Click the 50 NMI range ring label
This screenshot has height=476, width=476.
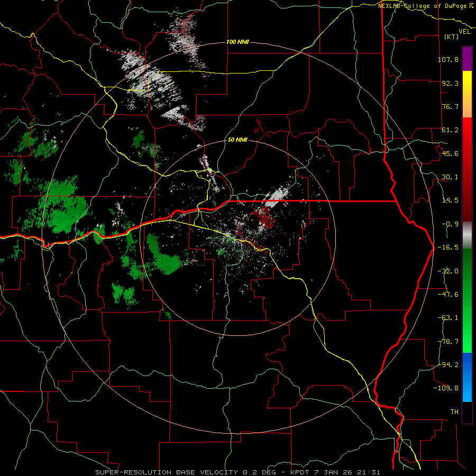click(237, 140)
